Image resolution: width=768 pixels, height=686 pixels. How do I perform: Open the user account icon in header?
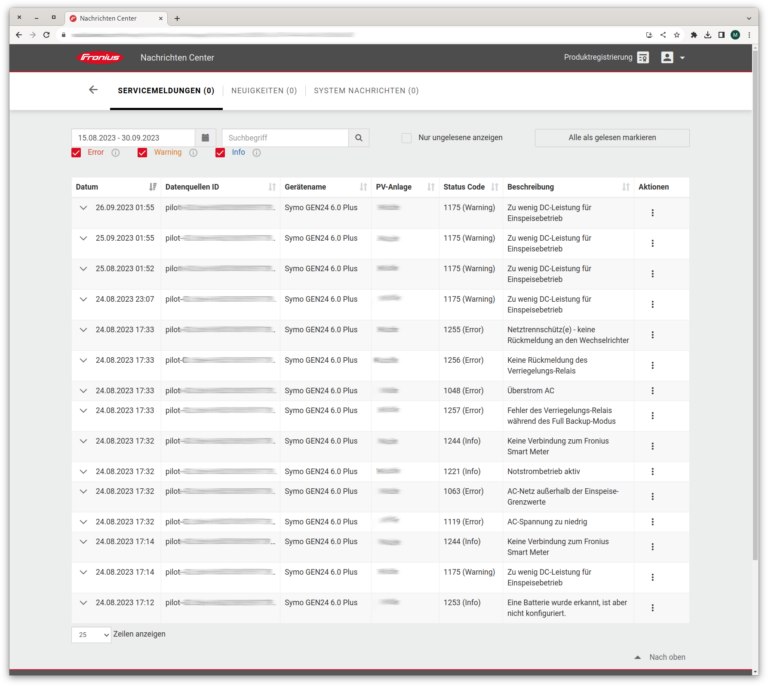667,58
